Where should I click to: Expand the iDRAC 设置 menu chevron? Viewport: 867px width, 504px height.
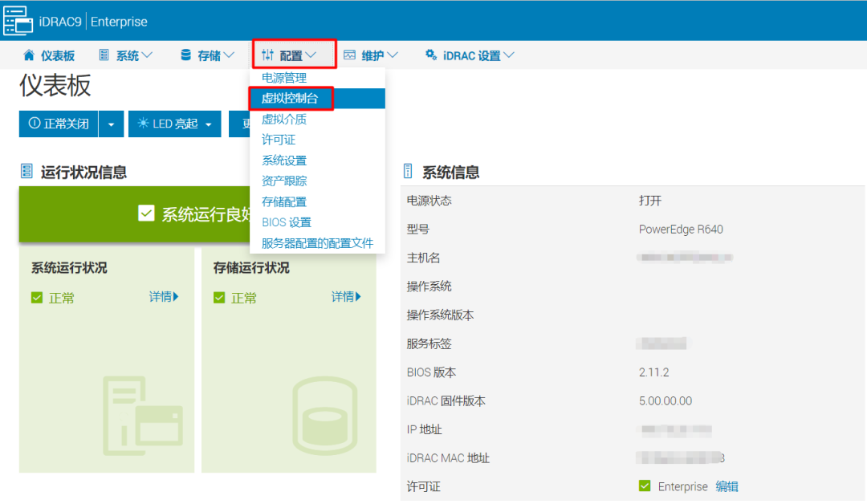click(509, 55)
